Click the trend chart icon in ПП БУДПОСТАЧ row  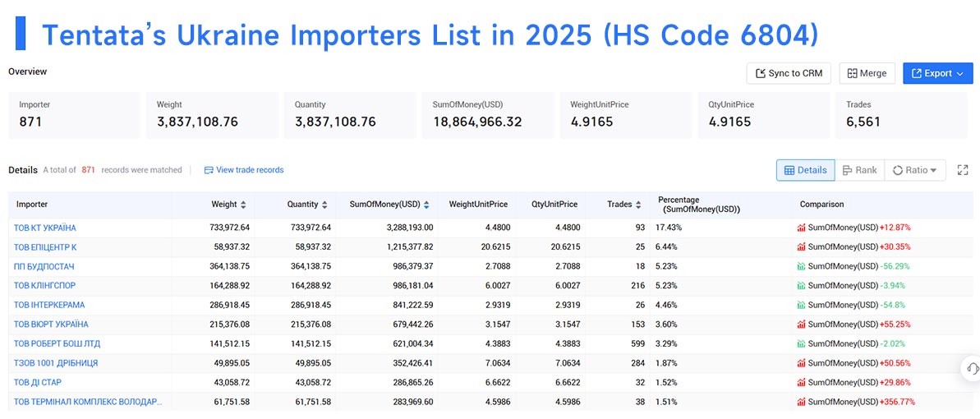801,266
